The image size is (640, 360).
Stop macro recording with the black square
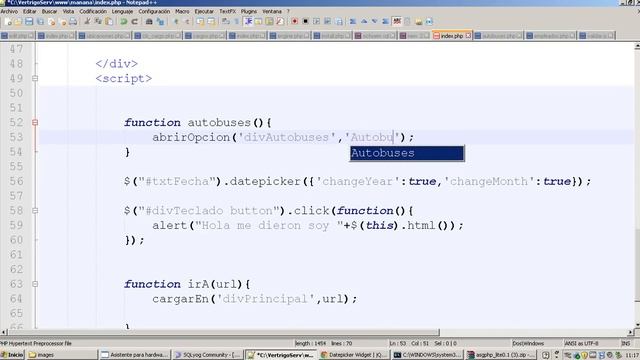(x=305, y=21)
